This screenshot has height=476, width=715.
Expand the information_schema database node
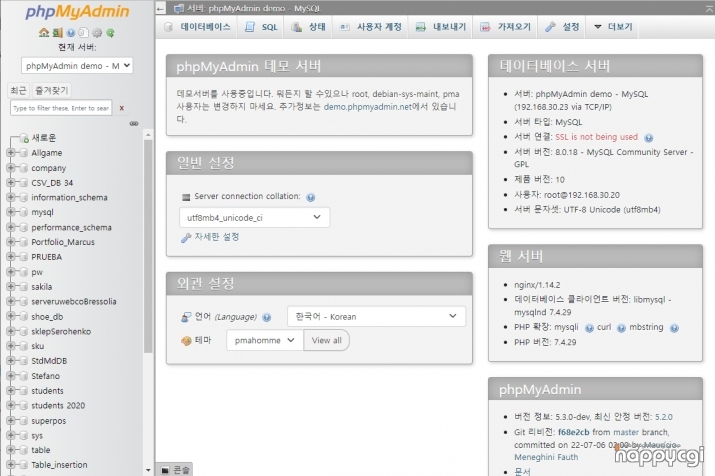click(x=10, y=197)
